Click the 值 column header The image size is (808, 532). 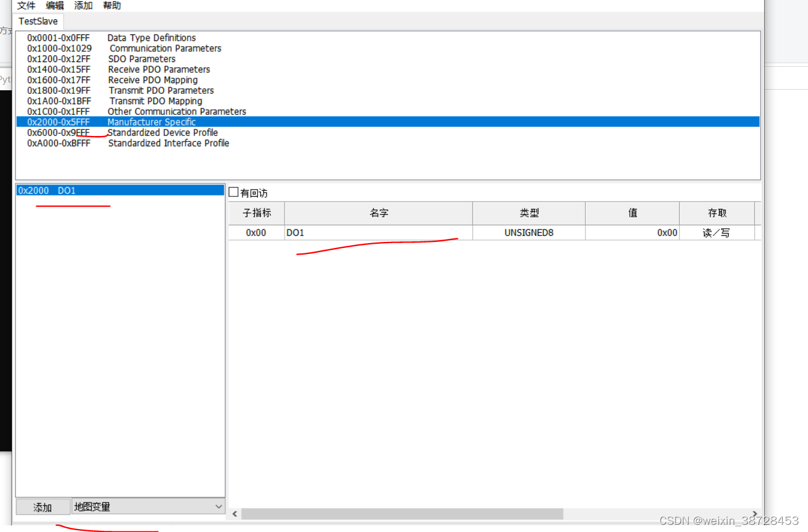(632, 213)
